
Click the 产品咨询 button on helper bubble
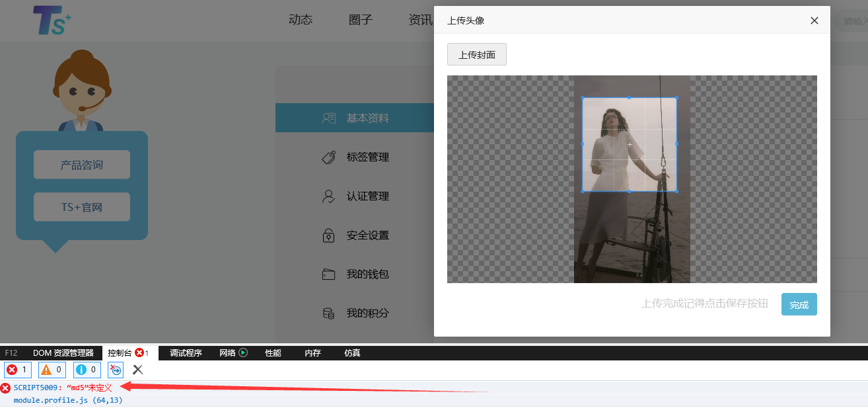click(x=81, y=164)
